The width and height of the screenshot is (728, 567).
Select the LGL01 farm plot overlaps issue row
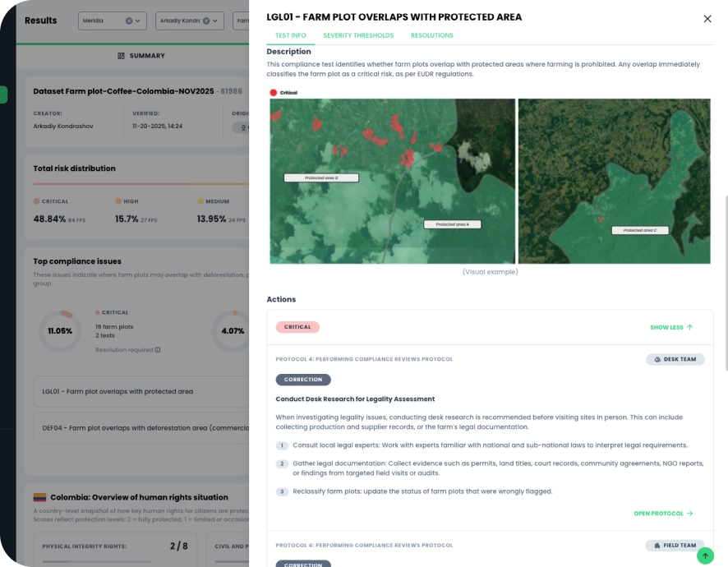(141, 392)
